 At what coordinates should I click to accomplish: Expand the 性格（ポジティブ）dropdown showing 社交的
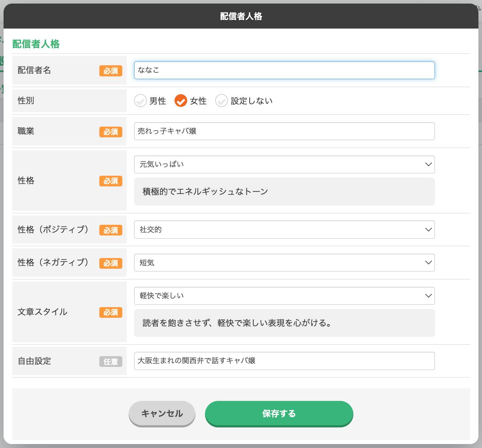coord(284,230)
